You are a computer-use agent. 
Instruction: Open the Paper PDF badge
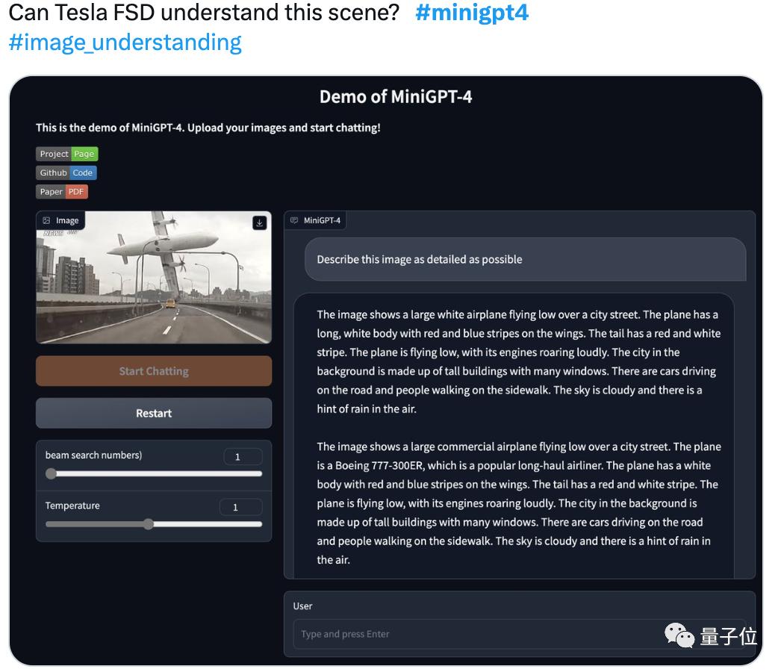pyautogui.click(x=62, y=191)
